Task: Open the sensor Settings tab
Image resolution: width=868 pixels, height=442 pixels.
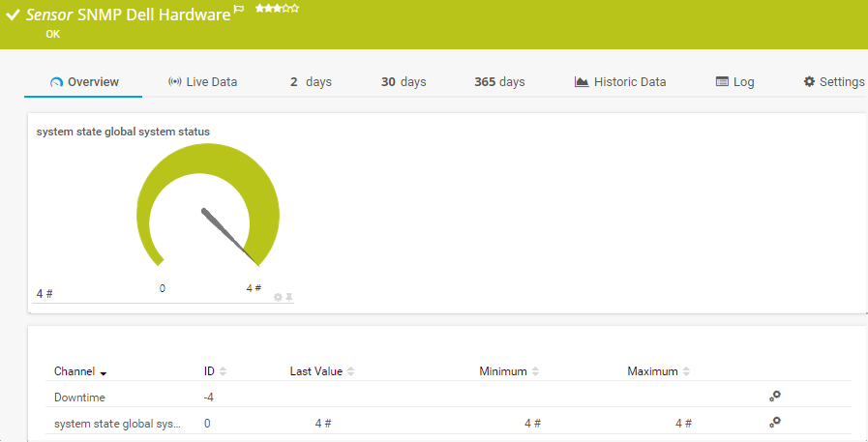Action: (x=833, y=82)
